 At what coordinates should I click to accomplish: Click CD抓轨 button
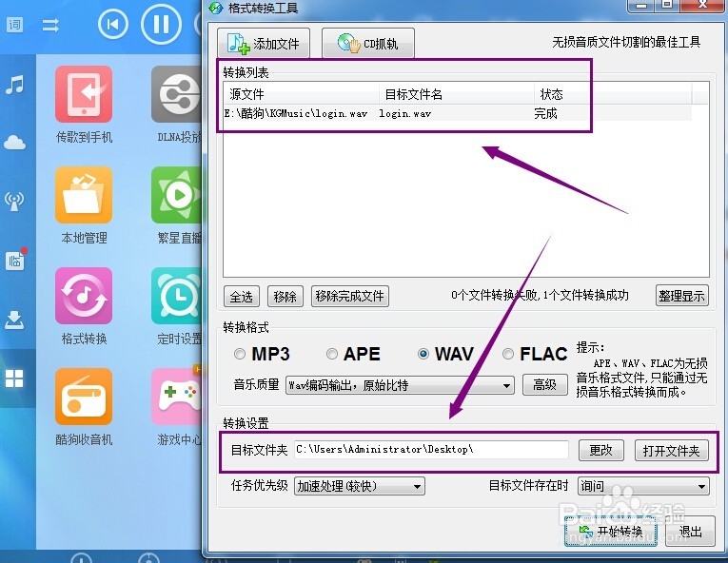[367, 43]
